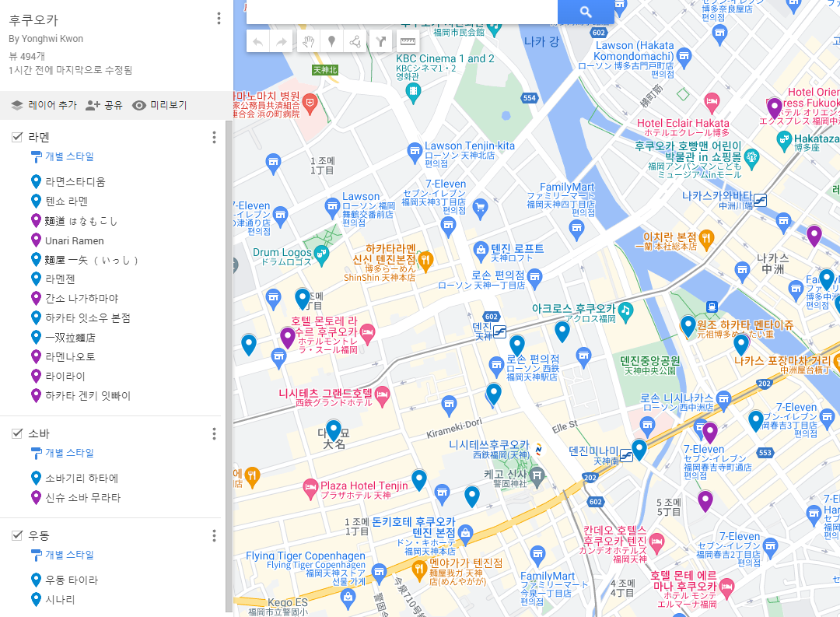Click the 하카타라멘 신신 텐진본점 restaurant icon
This screenshot has height=617, width=840.
tap(426, 261)
